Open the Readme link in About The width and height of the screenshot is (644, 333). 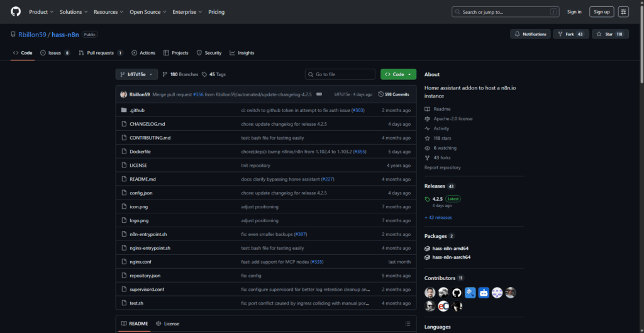click(442, 109)
